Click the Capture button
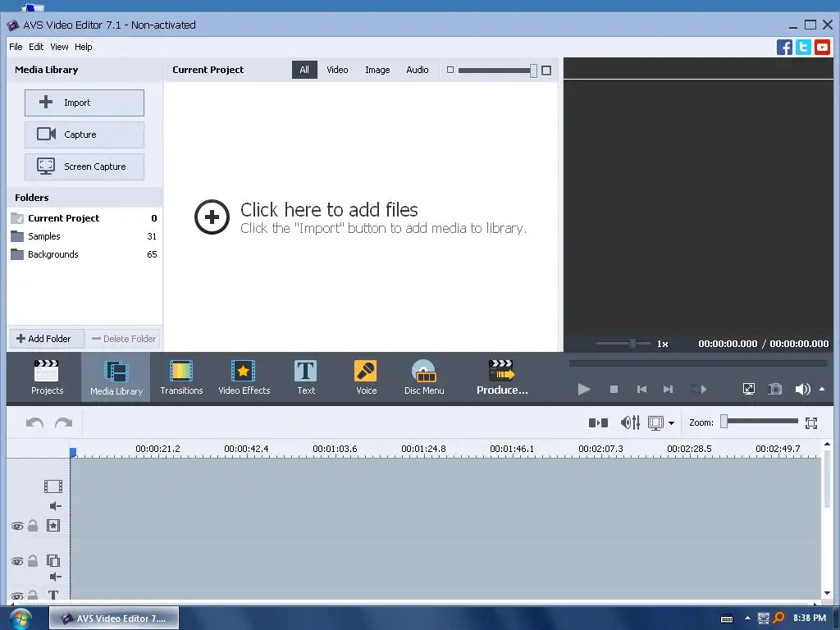Screen dimensions: 840x630 click(x=84, y=135)
